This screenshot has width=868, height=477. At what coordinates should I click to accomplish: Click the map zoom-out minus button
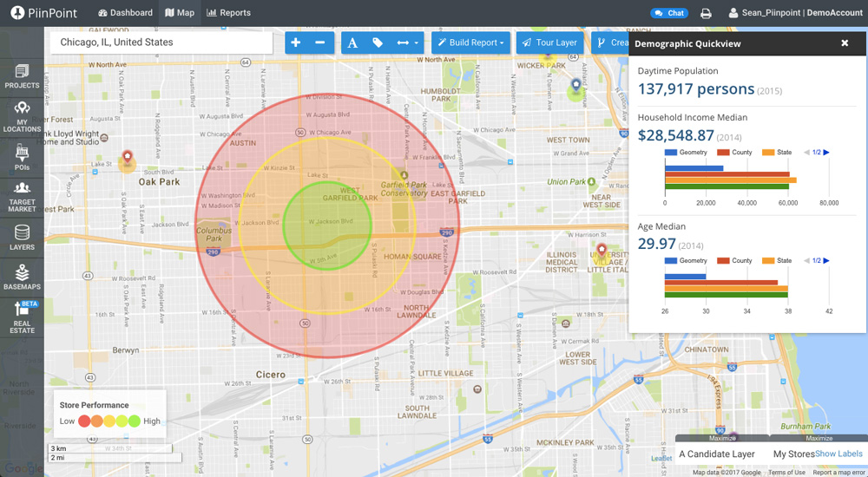pos(320,42)
